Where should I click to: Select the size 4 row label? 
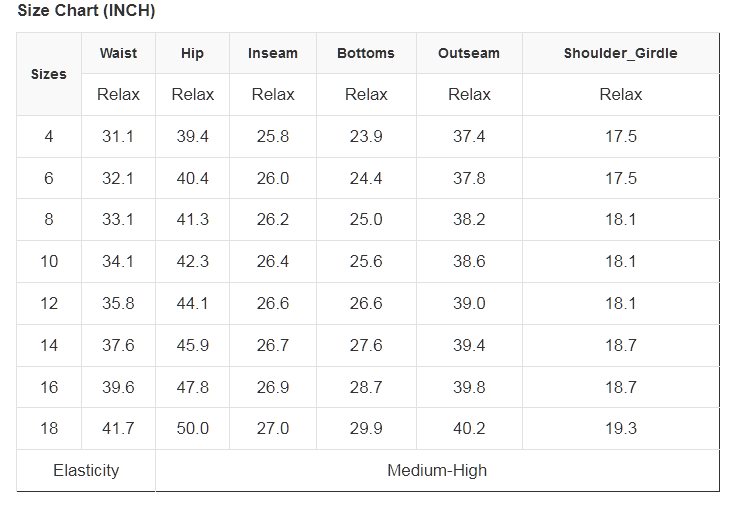coord(49,137)
